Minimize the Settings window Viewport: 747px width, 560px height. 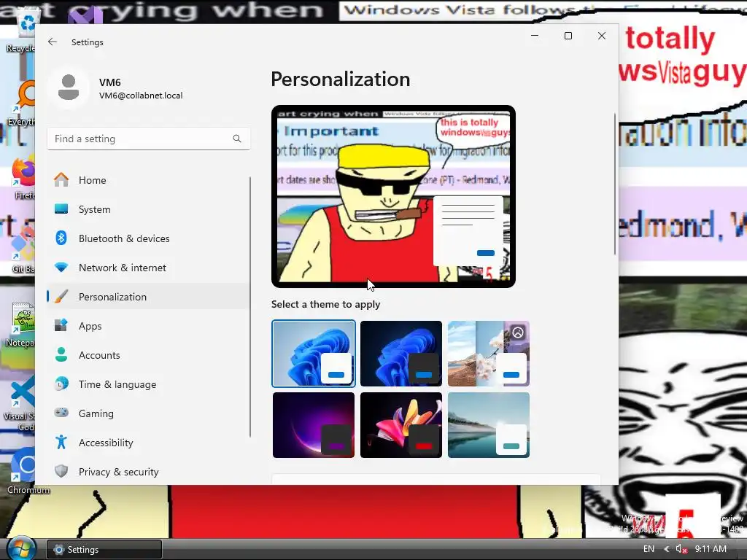pyautogui.click(x=535, y=36)
